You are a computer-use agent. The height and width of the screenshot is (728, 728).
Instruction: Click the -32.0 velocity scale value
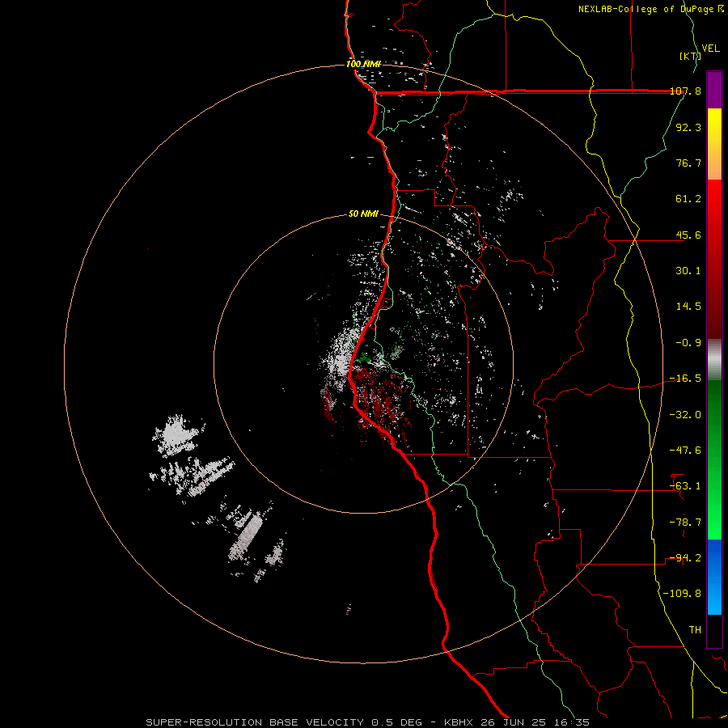tap(685, 415)
